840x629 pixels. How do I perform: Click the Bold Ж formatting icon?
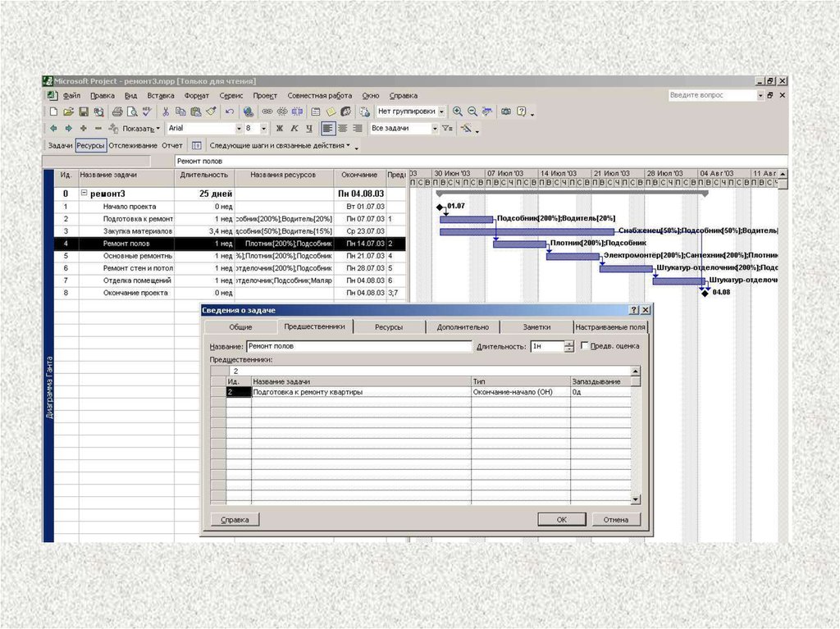click(x=279, y=129)
